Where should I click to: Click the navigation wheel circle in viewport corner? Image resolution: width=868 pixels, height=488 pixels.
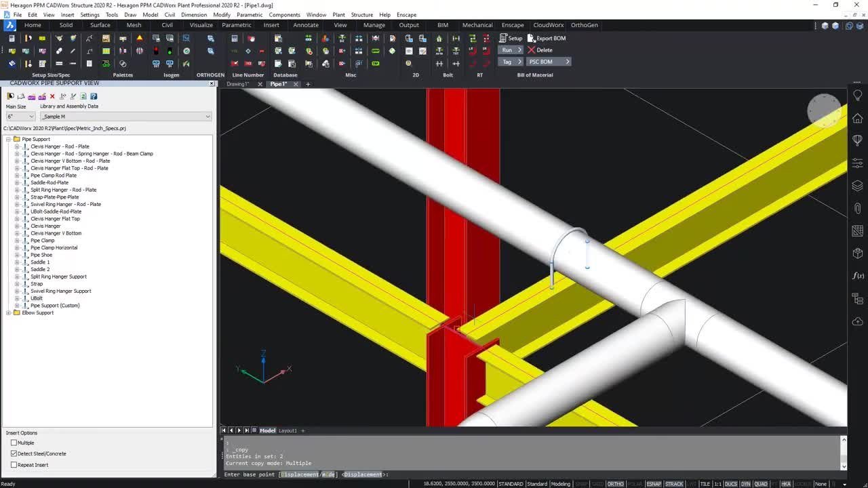point(824,110)
